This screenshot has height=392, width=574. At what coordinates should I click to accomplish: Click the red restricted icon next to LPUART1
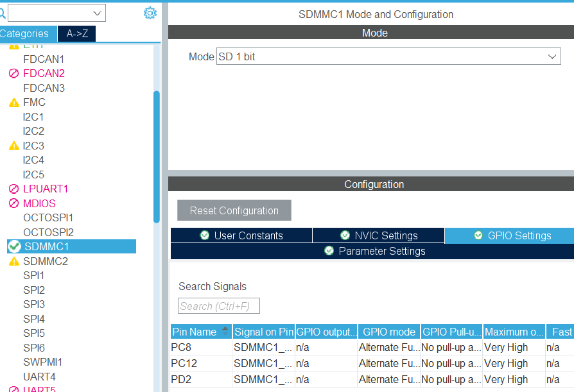coord(13,188)
